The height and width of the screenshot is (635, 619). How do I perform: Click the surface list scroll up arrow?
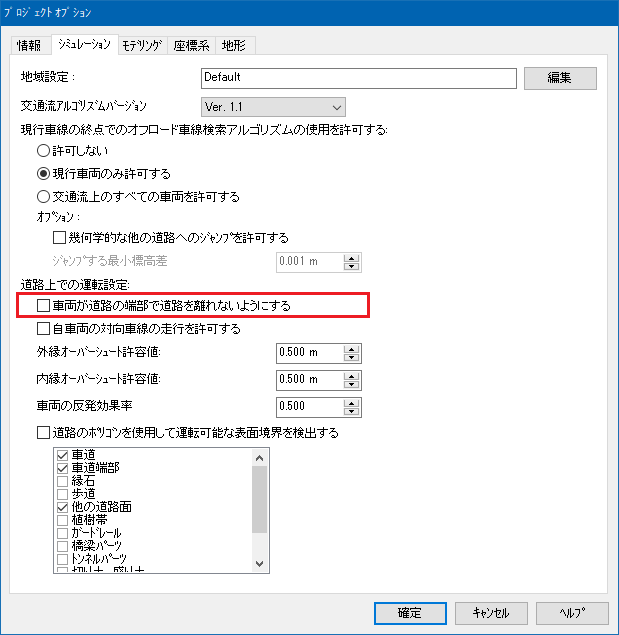tap(259, 458)
